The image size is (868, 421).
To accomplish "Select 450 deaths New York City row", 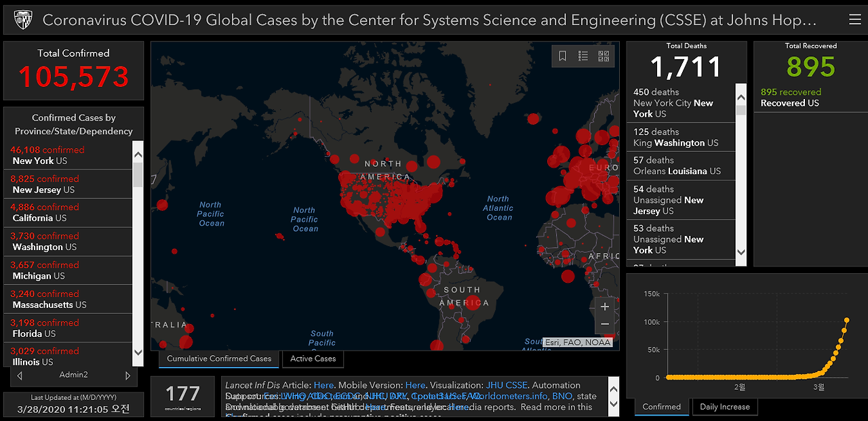I will (x=682, y=103).
